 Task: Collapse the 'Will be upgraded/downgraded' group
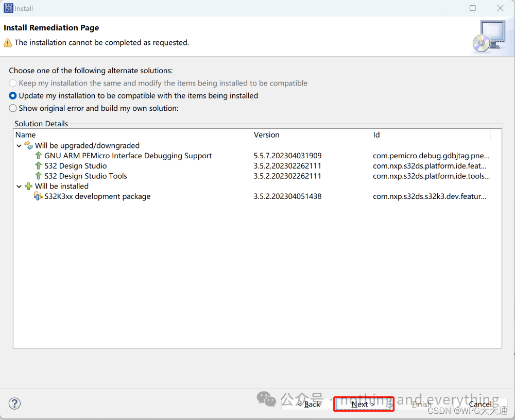(x=19, y=146)
